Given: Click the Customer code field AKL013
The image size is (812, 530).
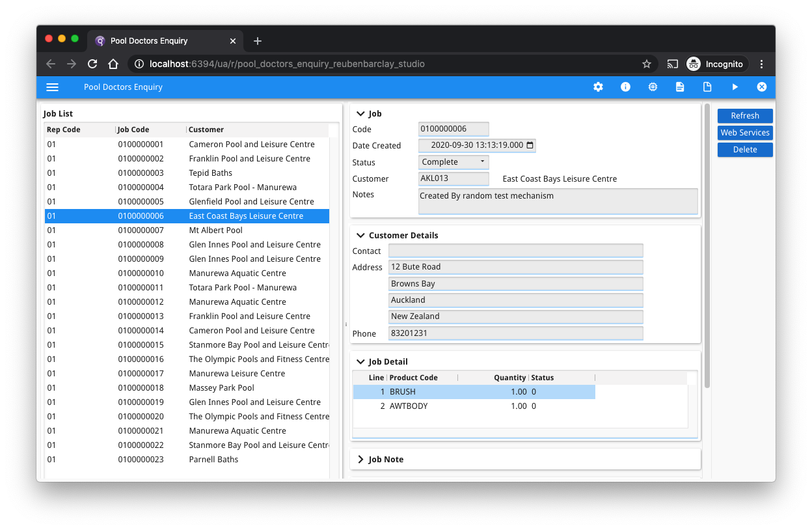Looking at the screenshot, I should [x=453, y=178].
